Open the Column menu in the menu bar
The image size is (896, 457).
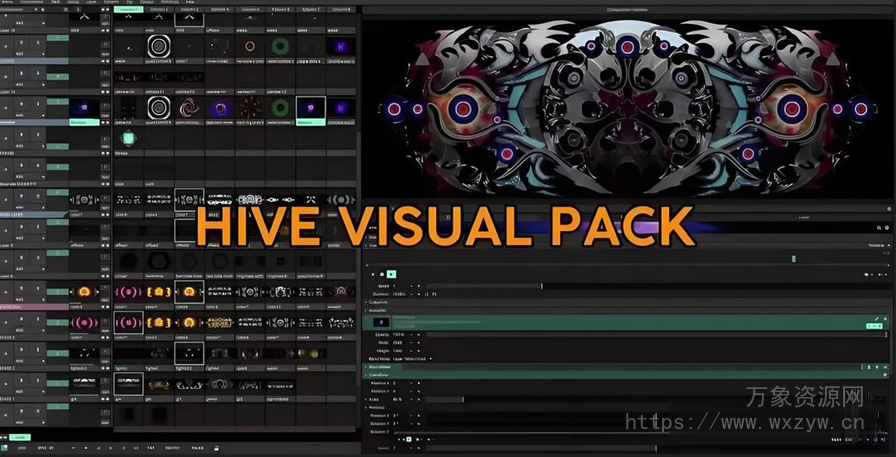click(111, 2)
